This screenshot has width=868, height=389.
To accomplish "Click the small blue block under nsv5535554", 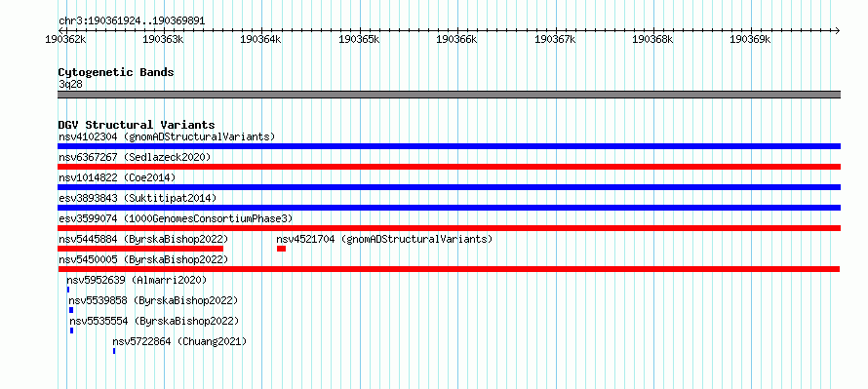I will [71, 331].
